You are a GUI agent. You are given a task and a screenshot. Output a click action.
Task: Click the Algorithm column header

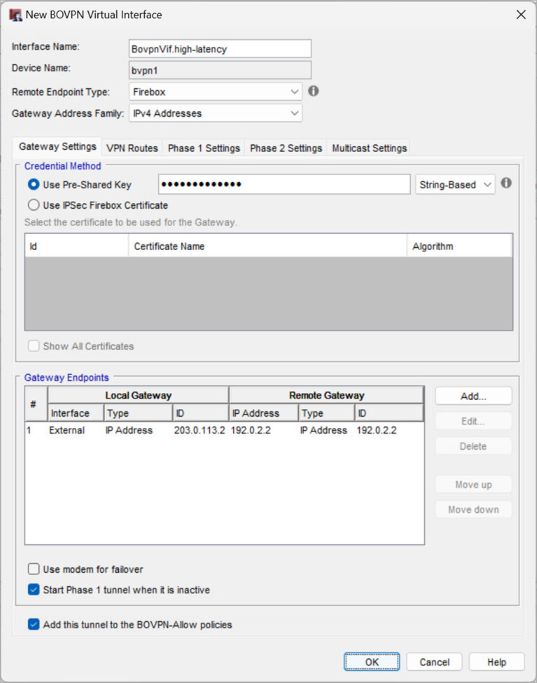pyautogui.click(x=459, y=246)
